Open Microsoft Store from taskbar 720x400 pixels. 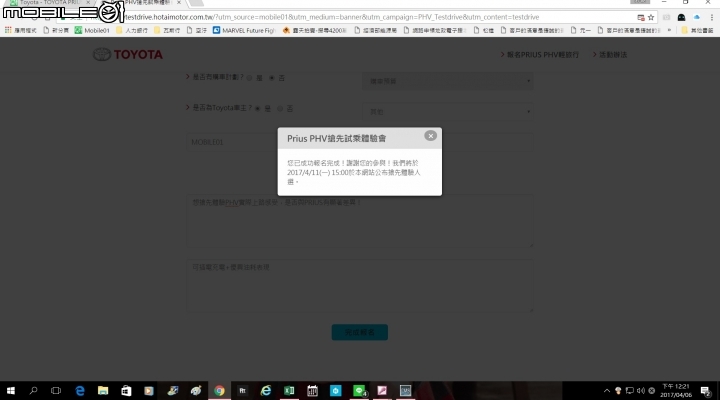126,391
